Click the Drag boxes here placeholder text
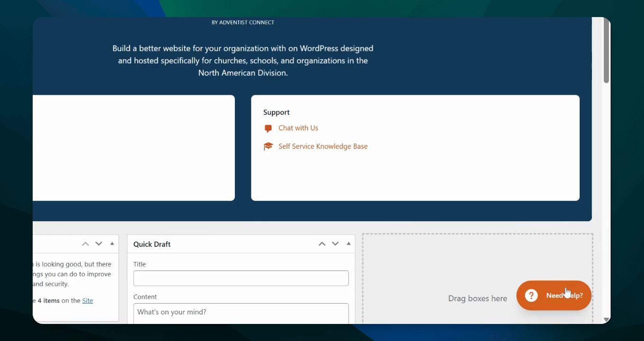The image size is (644, 341). point(478,298)
